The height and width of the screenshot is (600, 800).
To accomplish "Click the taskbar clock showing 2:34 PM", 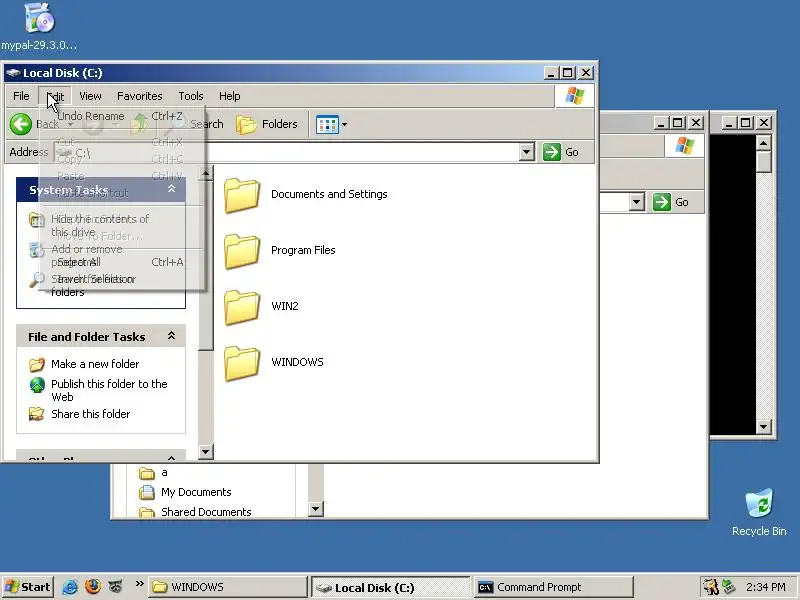I will click(765, 587).
